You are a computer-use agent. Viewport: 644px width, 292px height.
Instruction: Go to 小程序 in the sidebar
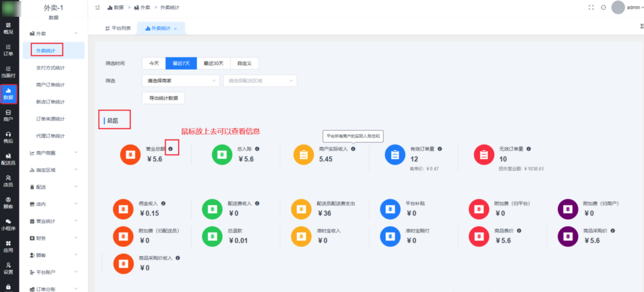pos(8,224)
